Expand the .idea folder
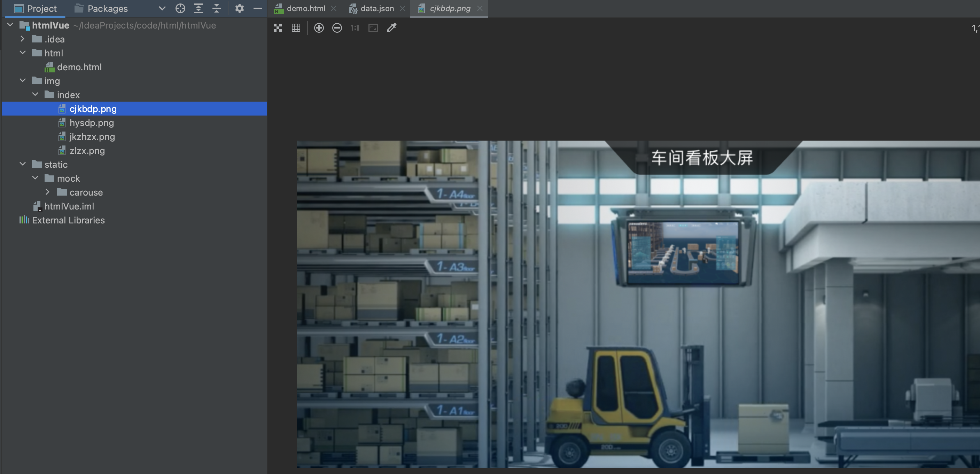Viewport: 980px width, 474px height. [x=22, y=39]
